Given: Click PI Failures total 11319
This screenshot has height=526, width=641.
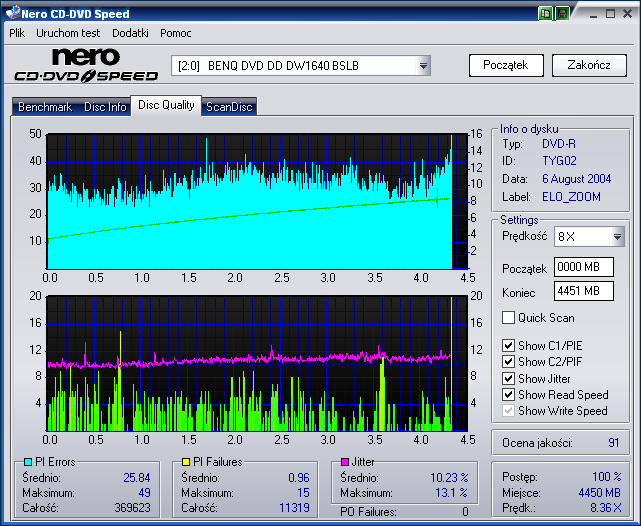Looking at the screenshot, I should 294,508.
